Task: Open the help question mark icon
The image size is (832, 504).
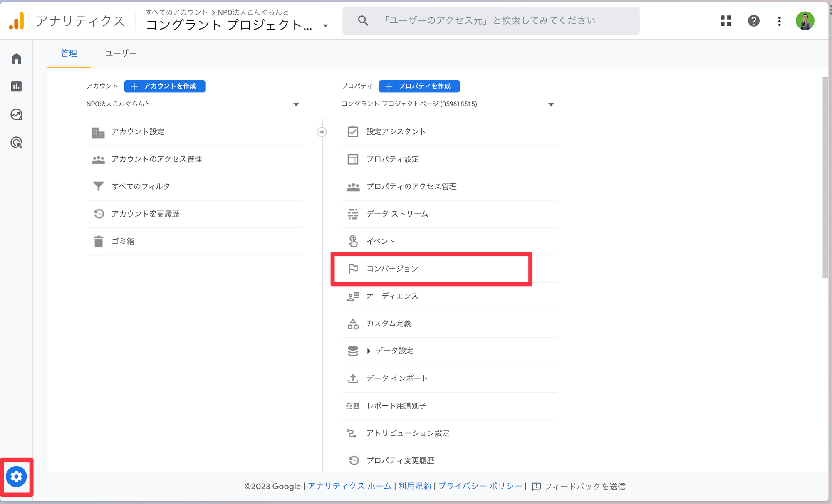Action: 754,21
